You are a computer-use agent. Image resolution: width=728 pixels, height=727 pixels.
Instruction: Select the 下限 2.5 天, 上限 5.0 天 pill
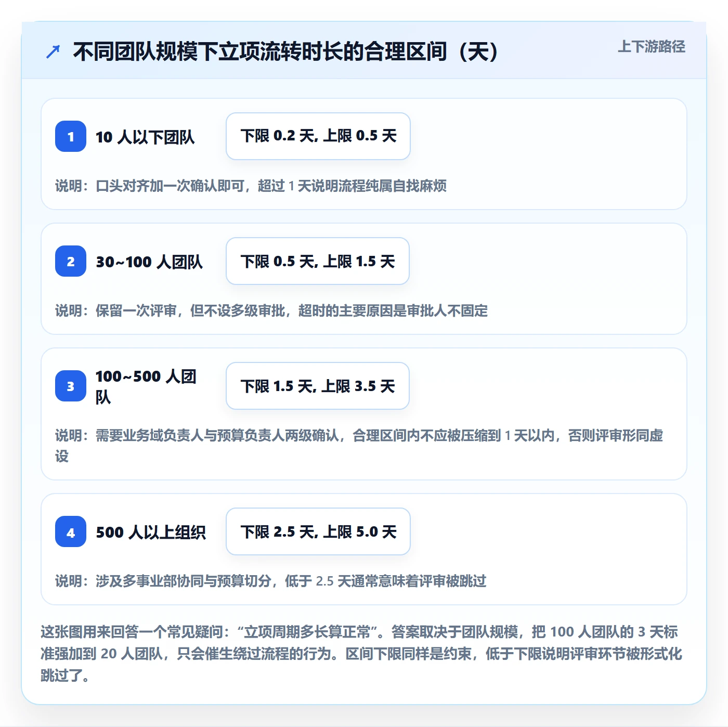click(x=318, y=531)
